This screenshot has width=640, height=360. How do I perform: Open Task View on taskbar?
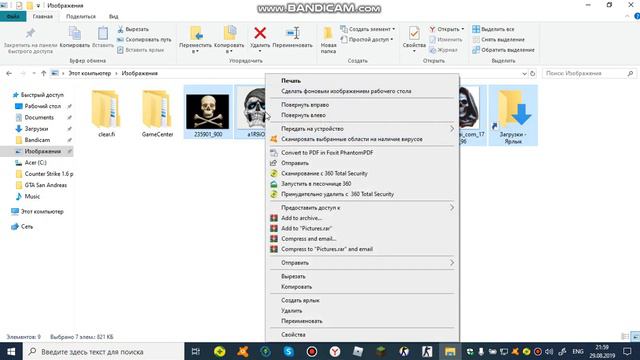pyautogui.click(x=196, y=351)
